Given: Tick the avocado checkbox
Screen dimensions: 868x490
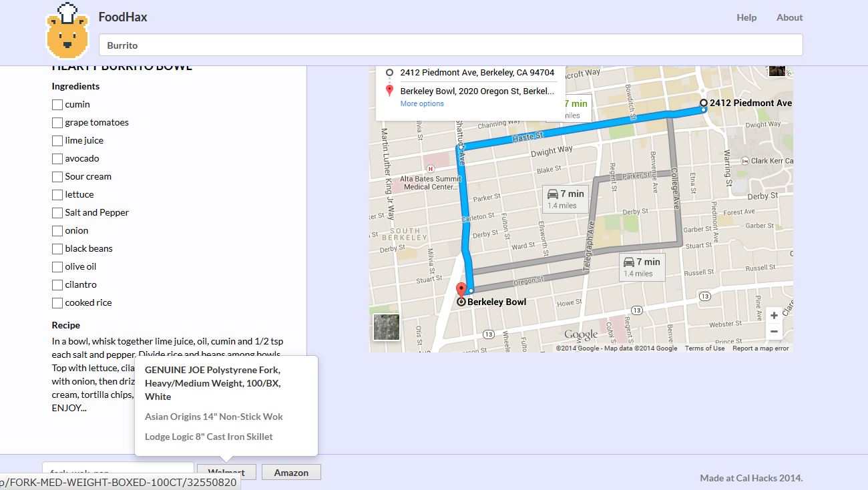Looking at the screenshot, I should [x=57, y=159].
